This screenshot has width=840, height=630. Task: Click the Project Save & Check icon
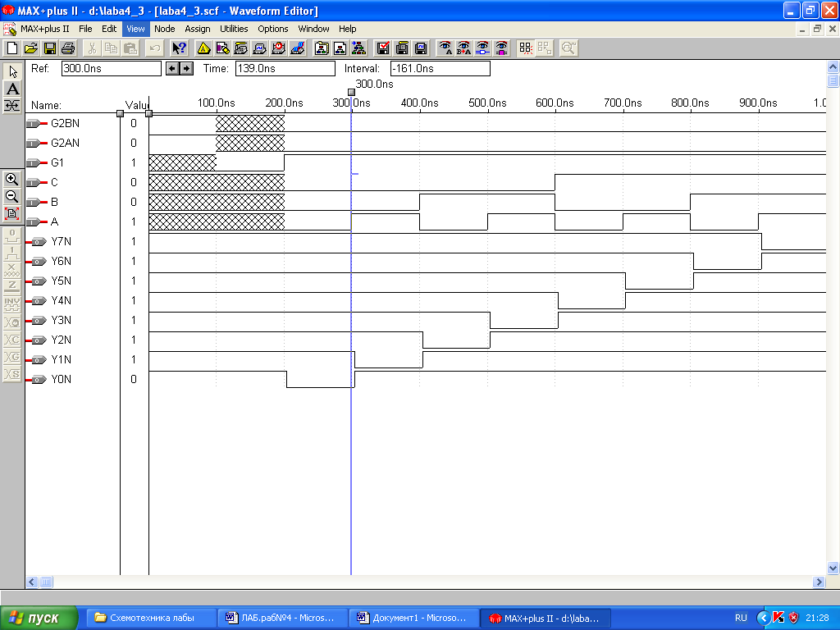click(x=383, y=48)
